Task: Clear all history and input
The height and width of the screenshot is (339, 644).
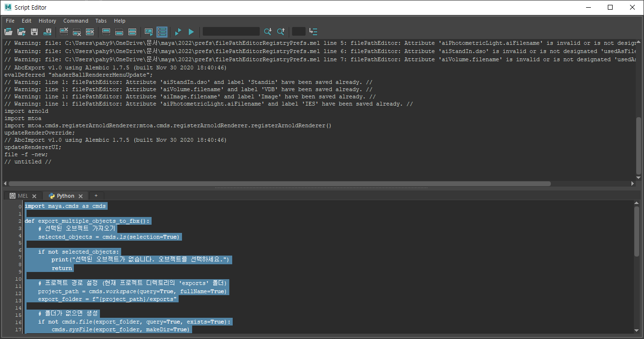Action: point(90,32)
